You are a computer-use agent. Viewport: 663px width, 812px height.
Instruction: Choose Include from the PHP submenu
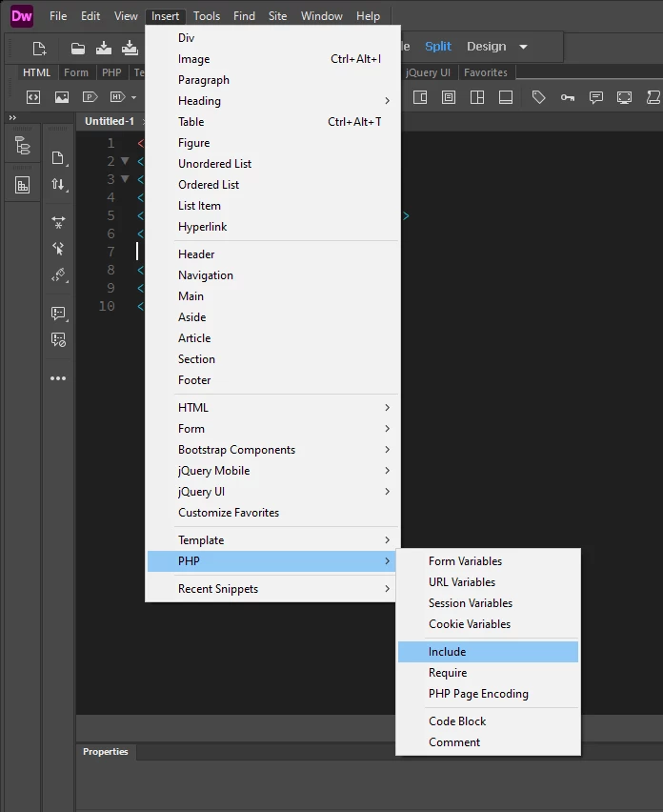tap(488, 652)
